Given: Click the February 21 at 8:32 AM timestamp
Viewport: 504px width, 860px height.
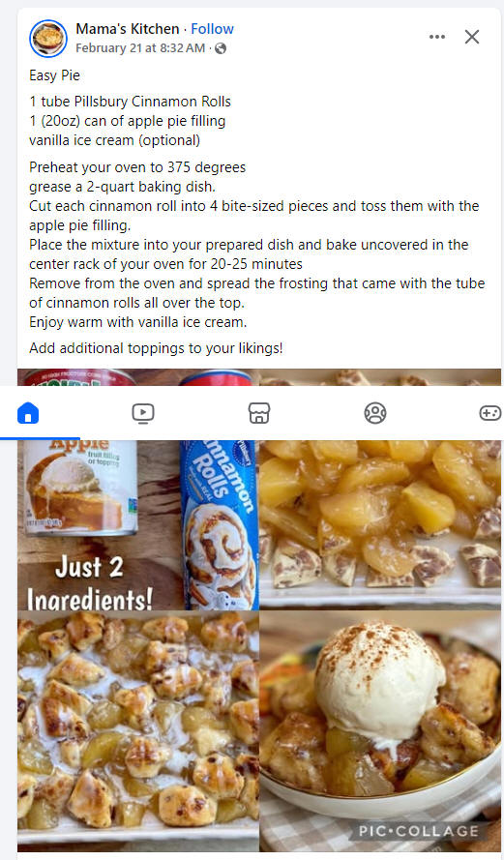Looking at the screenshot, I should pyautogui.click(x=140, y=48).
